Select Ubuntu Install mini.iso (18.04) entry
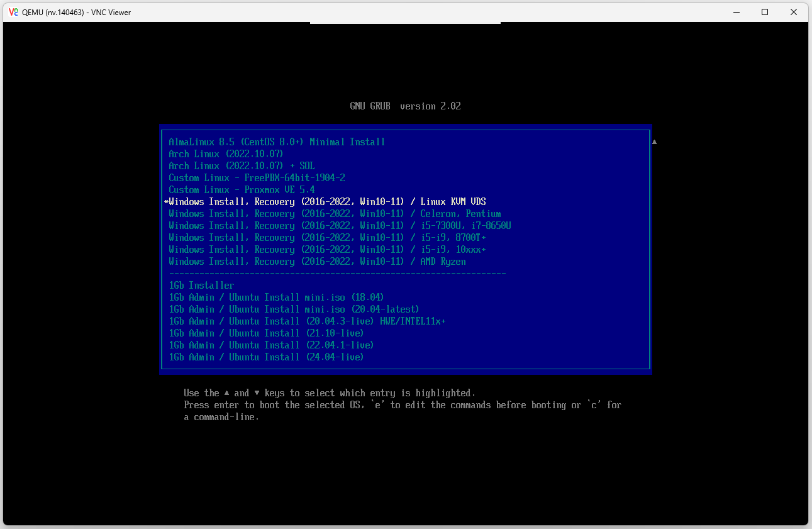The image size is (812, 529). 276,298
